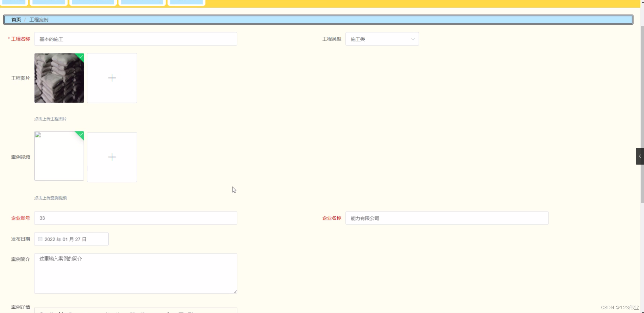Viewport: 644px width, 313px height.
Task: Click the 首页 breadcrumb link
Action: click(16, 20)
